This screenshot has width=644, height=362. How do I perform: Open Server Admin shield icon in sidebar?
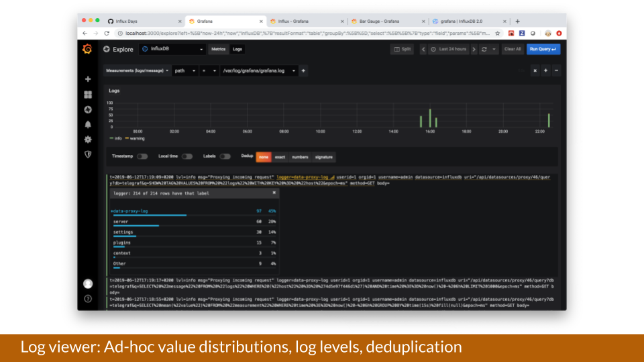(x=87, y=154)
